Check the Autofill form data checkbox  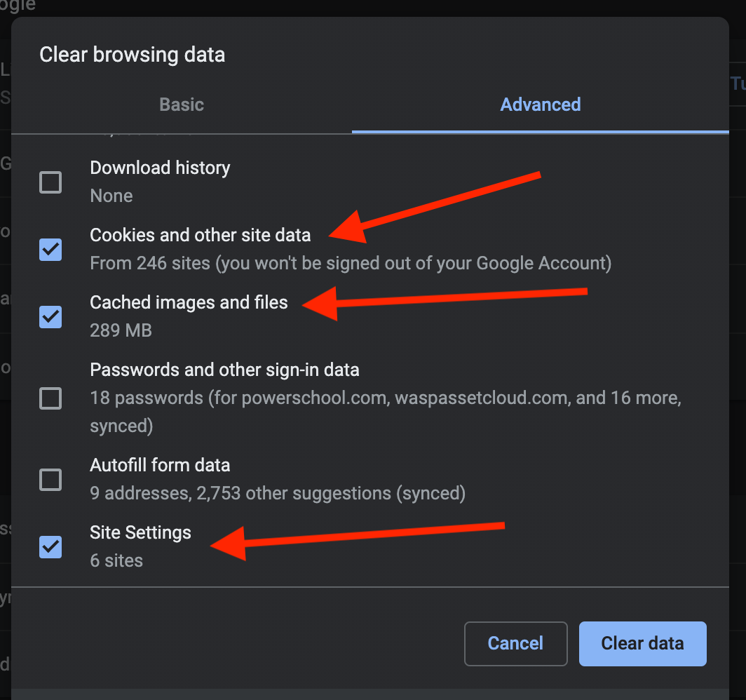click(x=50, y=480)
